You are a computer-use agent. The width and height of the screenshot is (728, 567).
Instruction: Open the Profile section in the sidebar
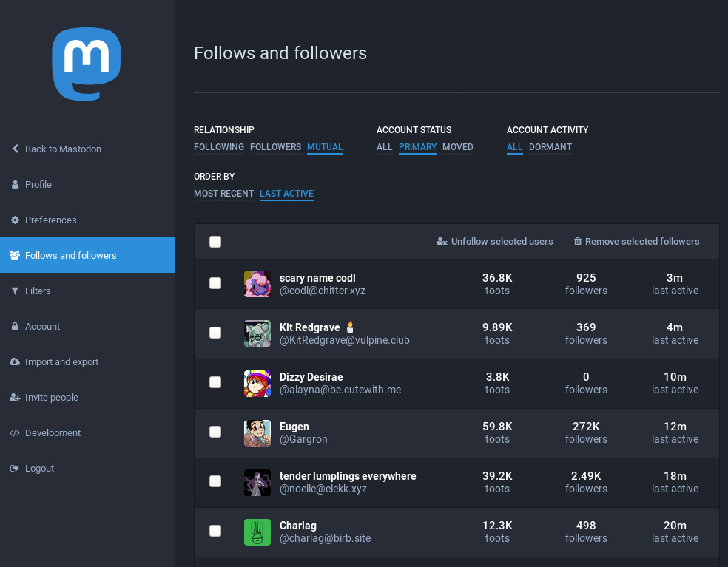15,184
